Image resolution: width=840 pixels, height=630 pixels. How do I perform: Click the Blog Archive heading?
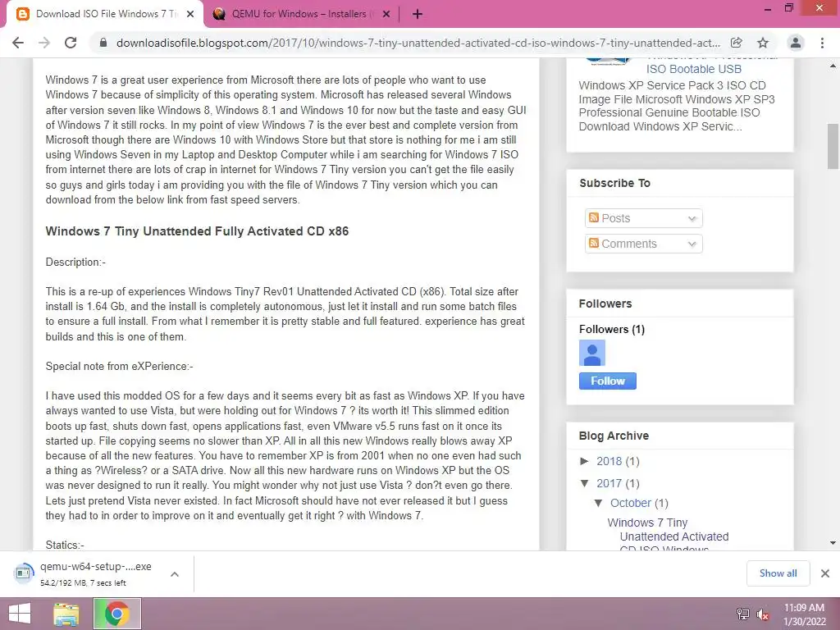[x=614, y=436]
